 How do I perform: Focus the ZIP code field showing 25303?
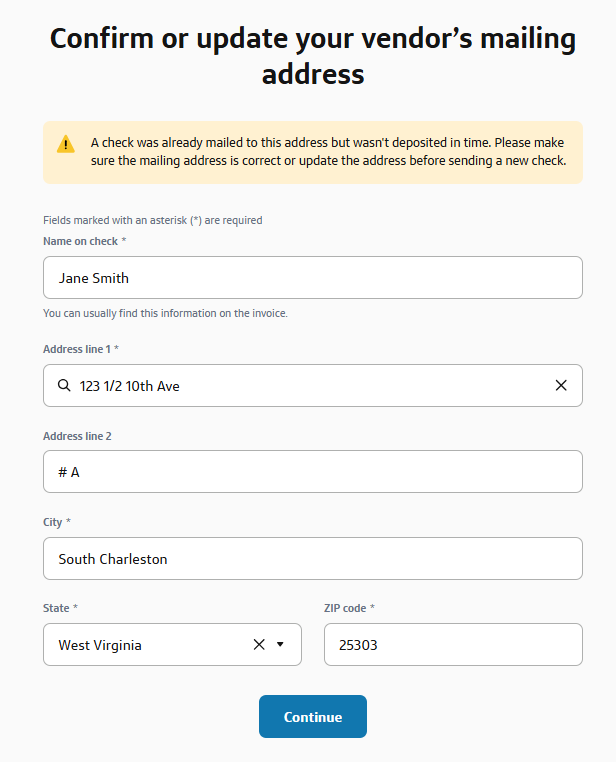pyautogui.click(x=452, y=645)
